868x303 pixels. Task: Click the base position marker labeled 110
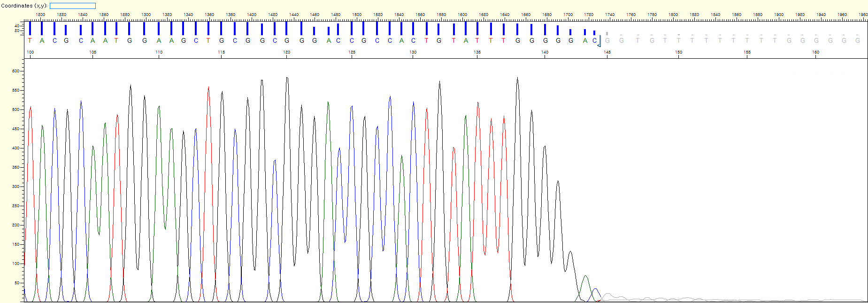(159, 52)
